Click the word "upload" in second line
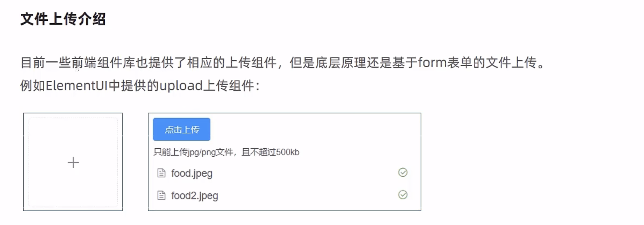The image size is (644, 225). click(181, 86)
